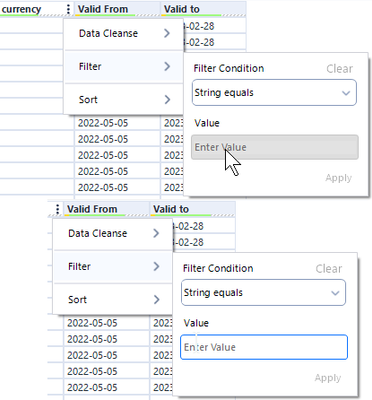
Task: Click the three-dot column menu icon in the lower capture
Action: 58,209
